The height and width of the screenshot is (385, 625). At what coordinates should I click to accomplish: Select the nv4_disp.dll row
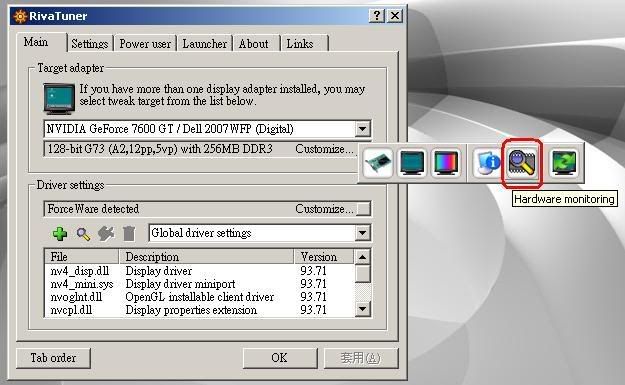click(199, 271)
